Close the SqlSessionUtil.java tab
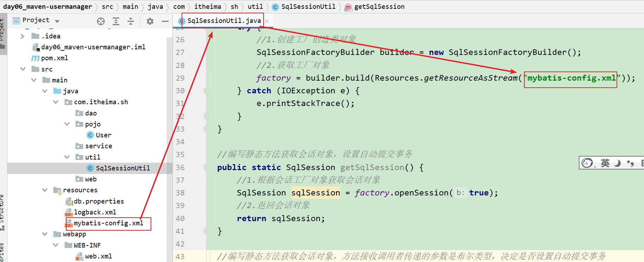644x262 pixels. 267,21
